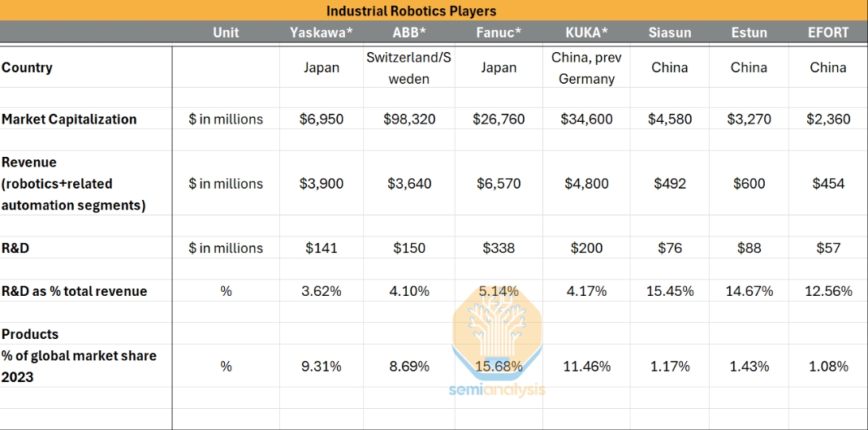This screenshot has height=430, width=868.
Task: Select the Switzerland/Sweden country cell
Action: (x=409, y=67)
